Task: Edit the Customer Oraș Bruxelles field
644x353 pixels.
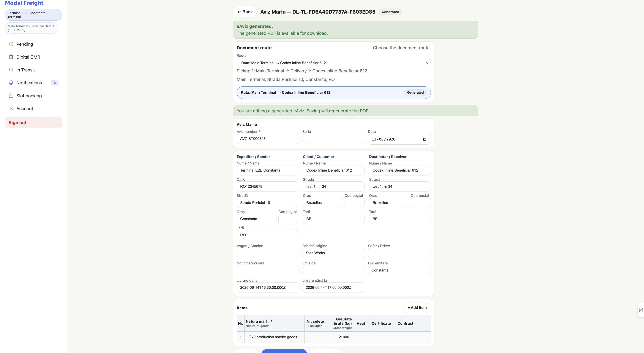Action: [323, 203]
